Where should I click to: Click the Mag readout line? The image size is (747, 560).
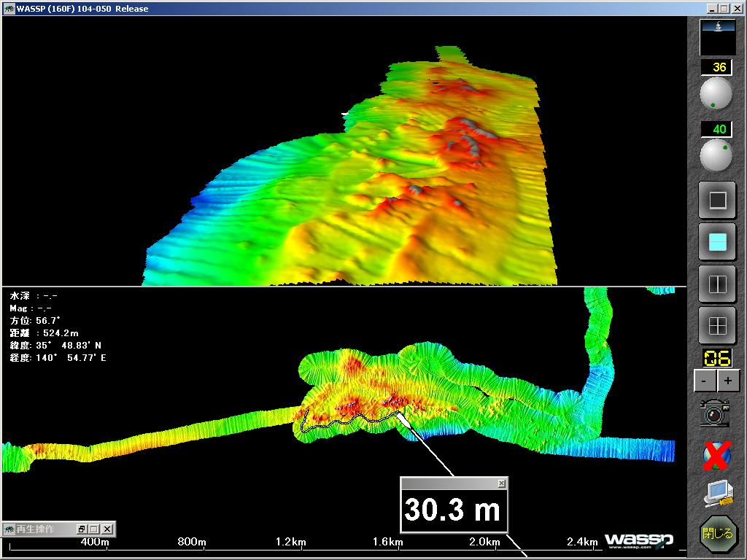(30, 308)
